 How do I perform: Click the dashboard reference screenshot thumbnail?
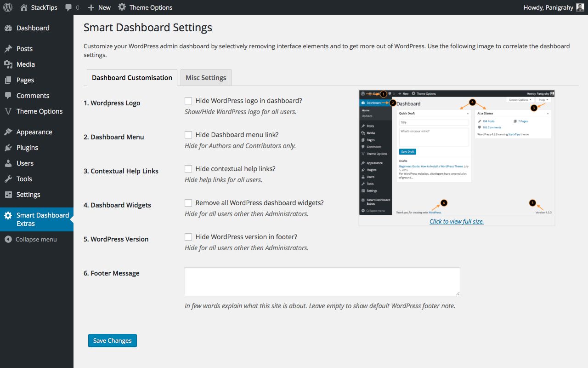457,153
